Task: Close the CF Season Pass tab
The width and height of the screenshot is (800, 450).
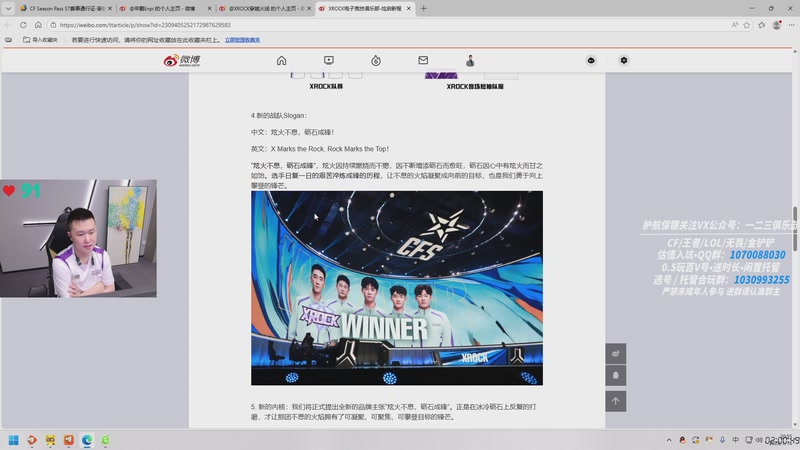Action: tap(110, 9)
